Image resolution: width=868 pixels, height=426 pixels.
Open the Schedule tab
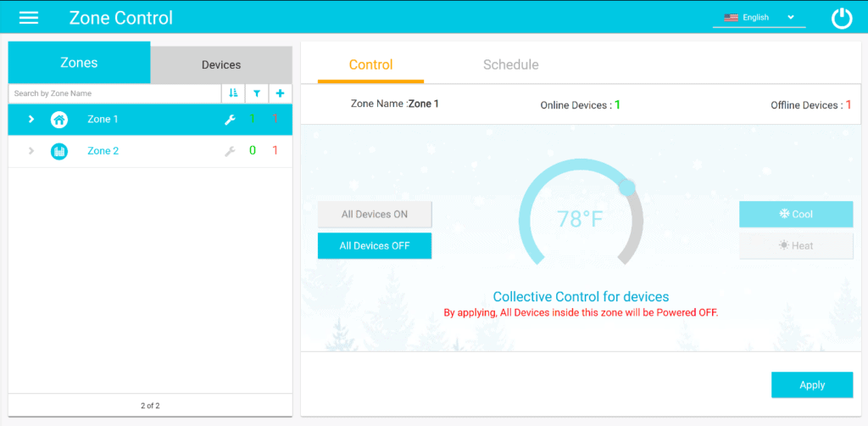click(x=510, y=64)
